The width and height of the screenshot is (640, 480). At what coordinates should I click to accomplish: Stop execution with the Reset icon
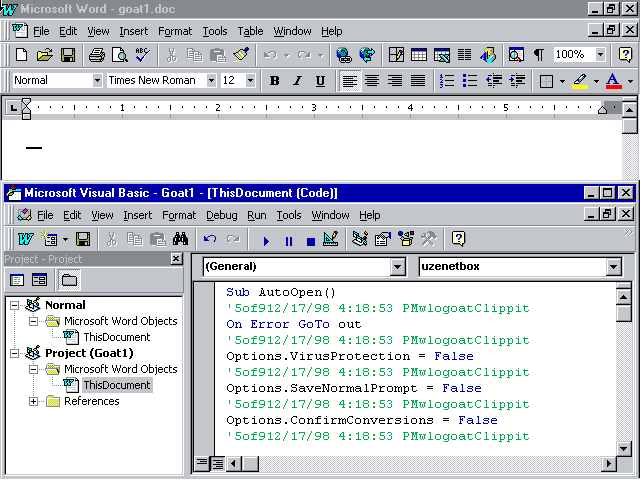311,241
